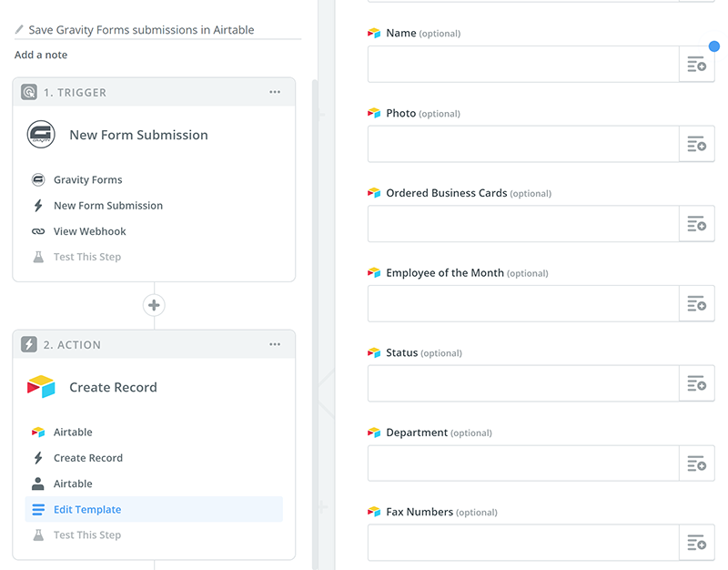Screen dimensions: 728x570
Task: Click into the Name input field
Action: tap(523, 64)
